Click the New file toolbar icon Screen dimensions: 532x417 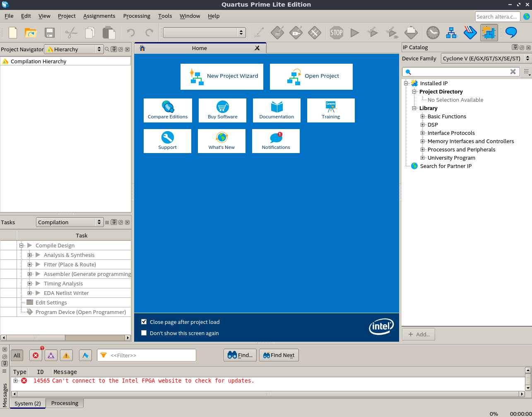(13, 33)
